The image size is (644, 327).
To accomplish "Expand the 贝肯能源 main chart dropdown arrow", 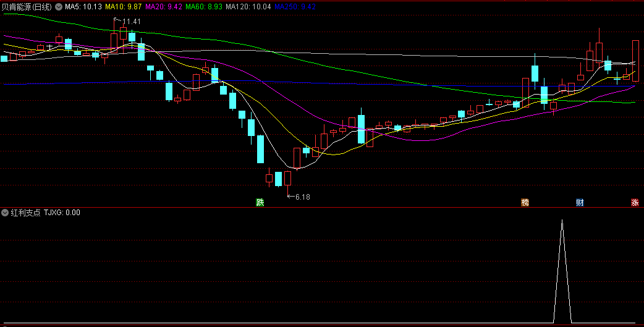I will tap(59, 7).
